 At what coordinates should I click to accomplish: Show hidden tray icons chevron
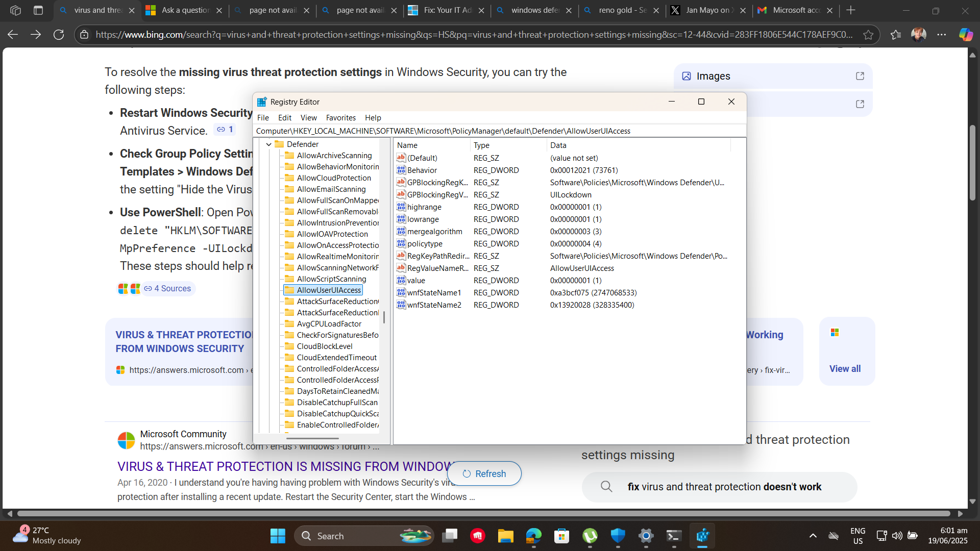pos(813,536)
